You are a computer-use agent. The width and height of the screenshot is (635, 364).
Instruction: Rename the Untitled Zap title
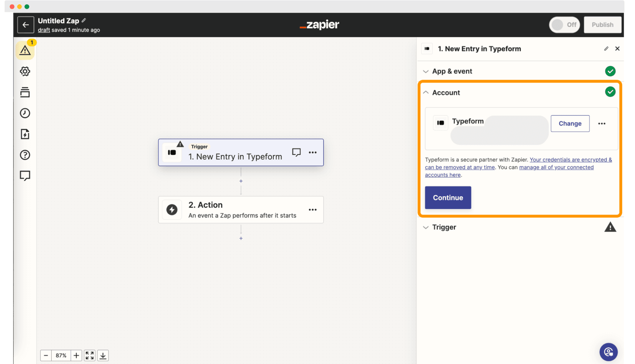click(x=84, y=20)
